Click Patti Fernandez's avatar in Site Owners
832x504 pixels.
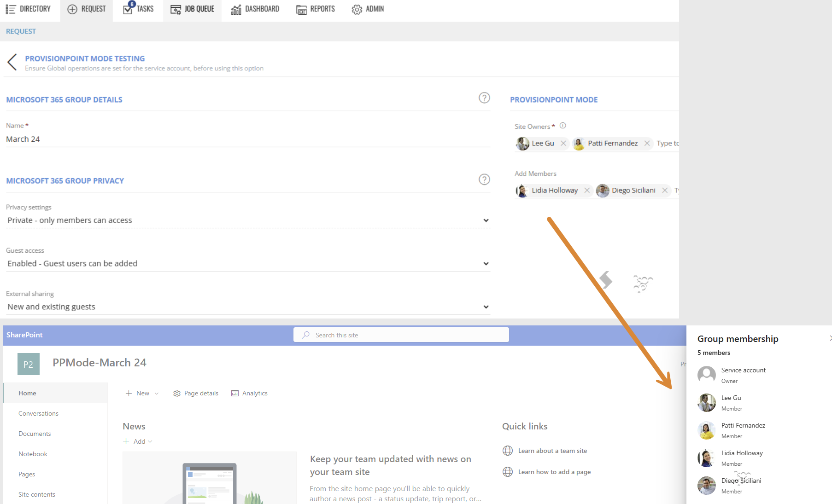579,144
